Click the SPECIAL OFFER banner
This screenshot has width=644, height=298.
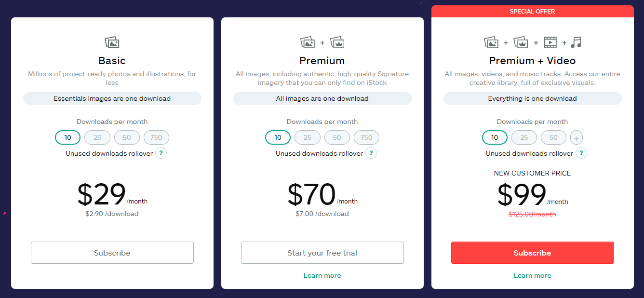(533, 12)
